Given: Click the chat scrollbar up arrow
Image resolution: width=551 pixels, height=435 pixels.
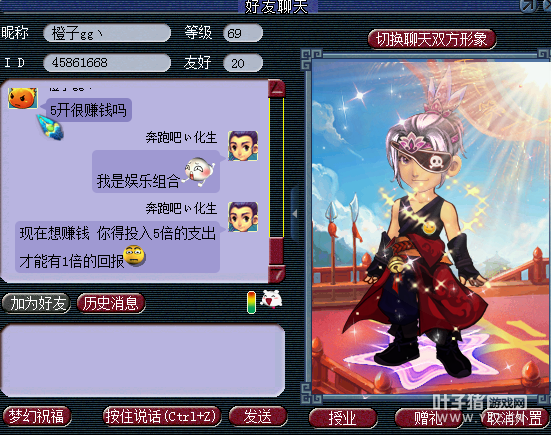Looking at the screenshot, I should (277, 89).
